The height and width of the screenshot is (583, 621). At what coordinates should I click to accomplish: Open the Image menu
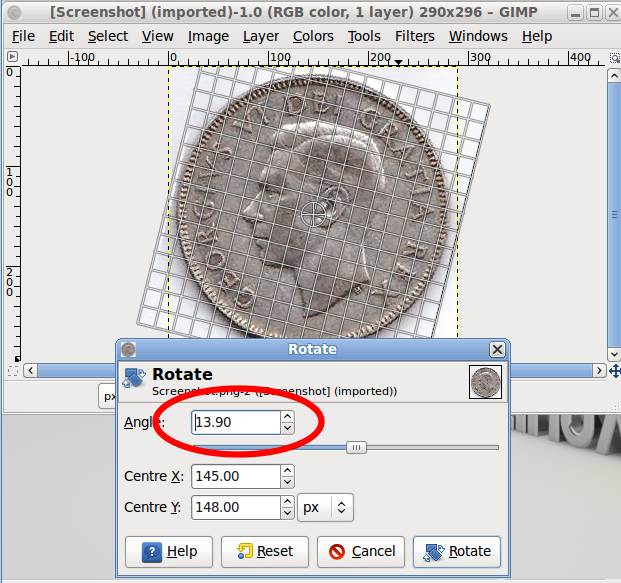tap(208, 36)
